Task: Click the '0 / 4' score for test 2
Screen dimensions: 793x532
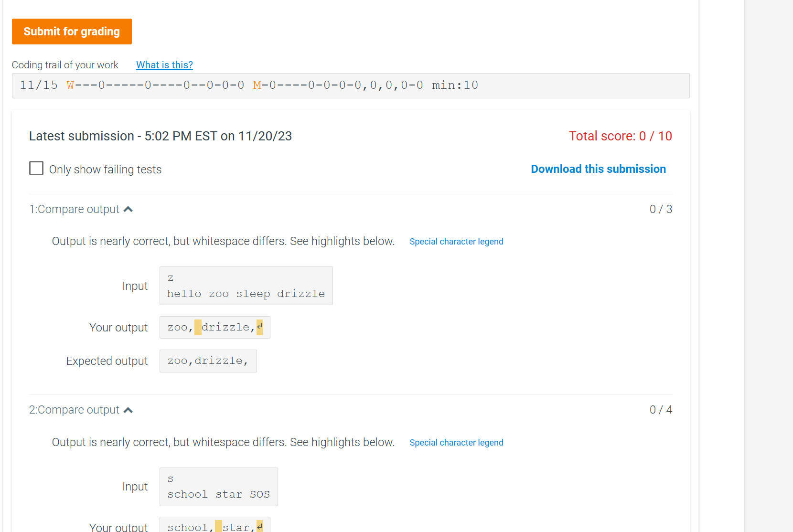Action: click(x=661, y=410)
